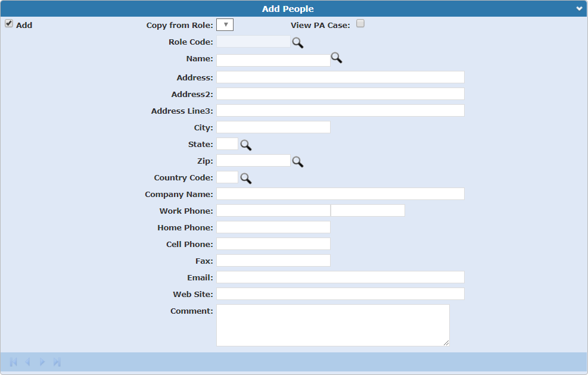
Task: Open the Role Code lookup magnifier
Action: 297,42
